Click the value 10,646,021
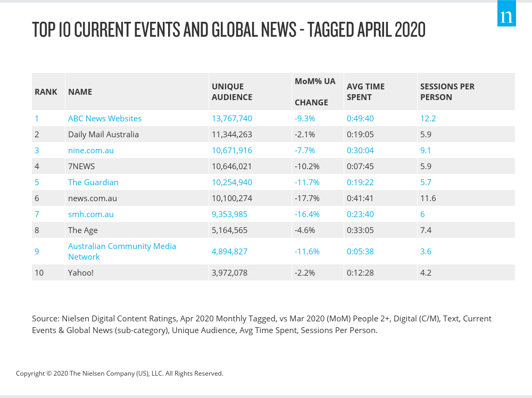Image resolution: width=532 pixels, height=398 pixels. tap(232, 166)
